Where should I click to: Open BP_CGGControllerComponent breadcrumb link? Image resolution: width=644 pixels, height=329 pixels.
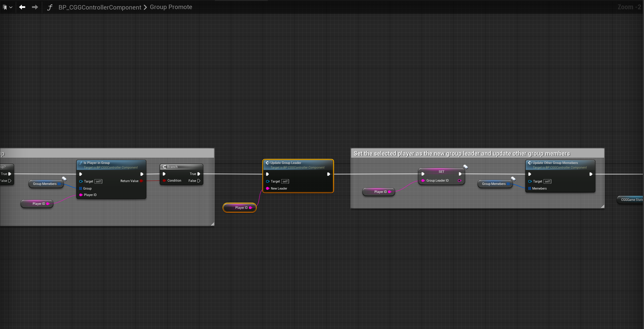[x=100, y=7]
